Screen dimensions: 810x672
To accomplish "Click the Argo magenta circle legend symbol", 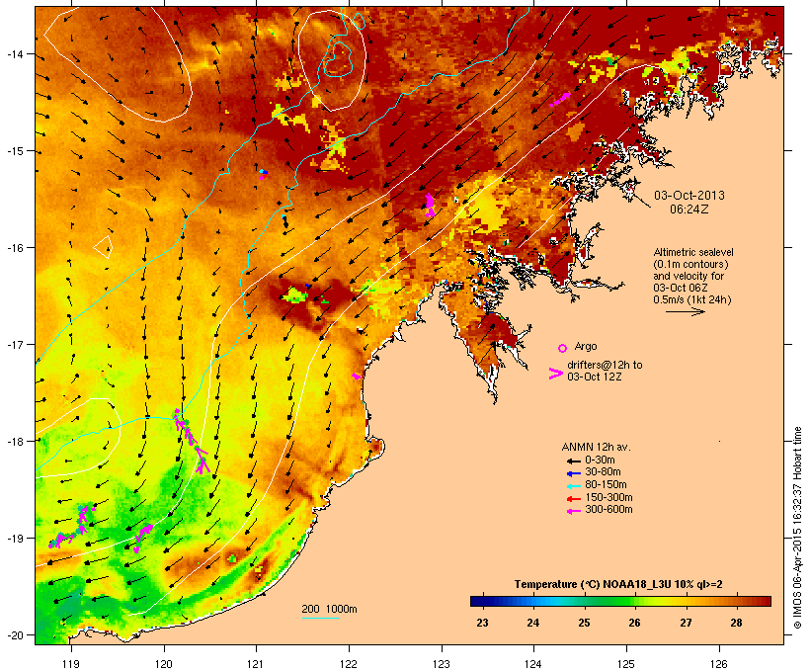I will click(x=563, y=348).
